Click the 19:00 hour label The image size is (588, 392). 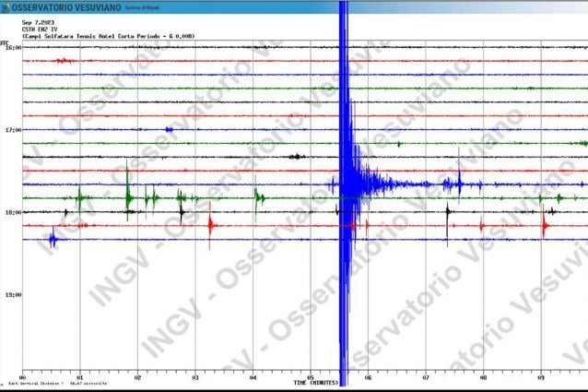coord(13,295)
